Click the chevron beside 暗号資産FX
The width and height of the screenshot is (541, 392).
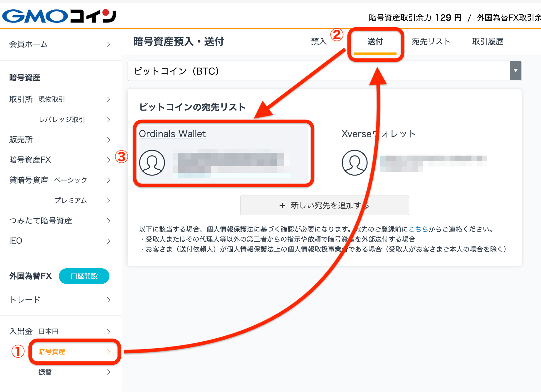pos(109,160)
